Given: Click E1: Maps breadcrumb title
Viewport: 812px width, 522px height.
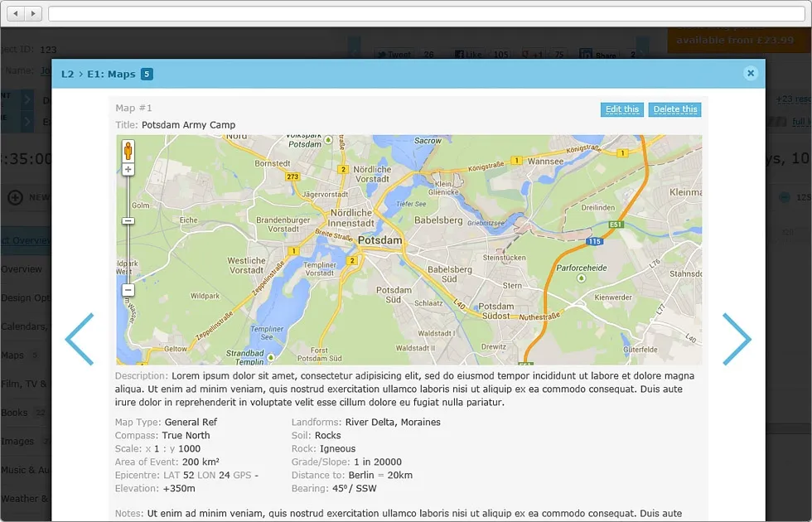Looking at the screenshot, I should point(111,74).
